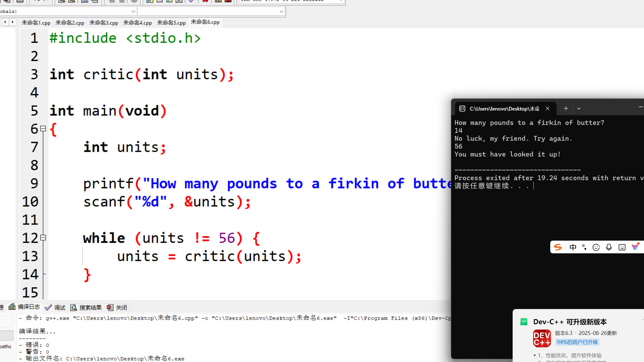Add a new terminal tab with plus
This screenshot has height=362, width=644.
pyautogui.click(x=566, y=109)
